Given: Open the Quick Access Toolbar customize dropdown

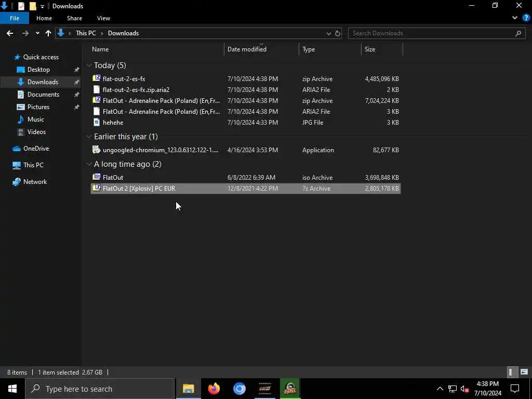Looking at the screenshot, I should point(42,6).
